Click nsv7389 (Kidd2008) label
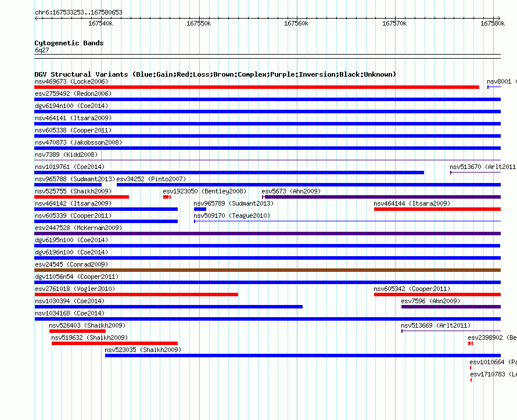Viewport: 517px width, 420px height. 66,155
